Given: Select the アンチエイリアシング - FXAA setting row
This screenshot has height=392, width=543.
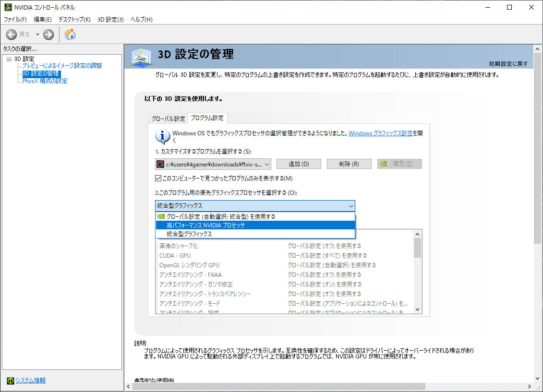Looking at the screenshot, I should (x=285, y=275).
